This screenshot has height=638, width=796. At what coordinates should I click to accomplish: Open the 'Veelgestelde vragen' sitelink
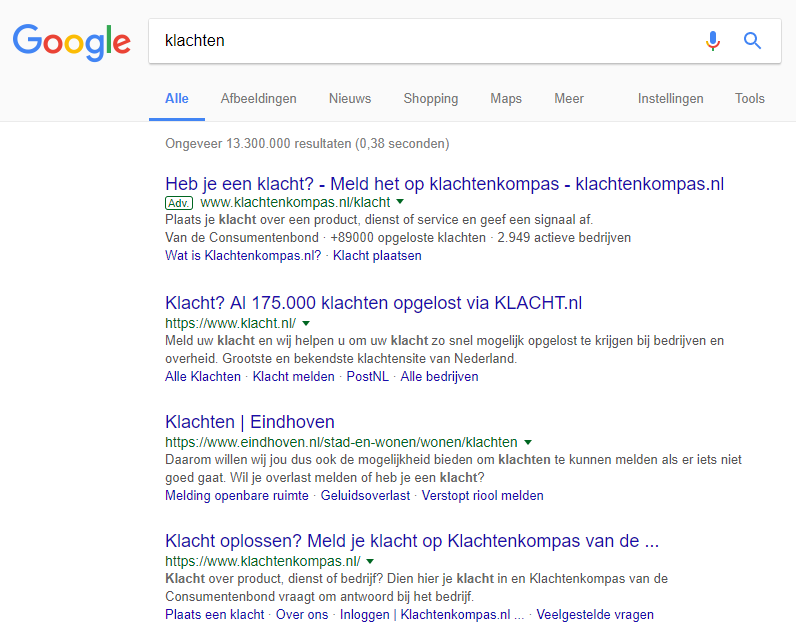596,614
